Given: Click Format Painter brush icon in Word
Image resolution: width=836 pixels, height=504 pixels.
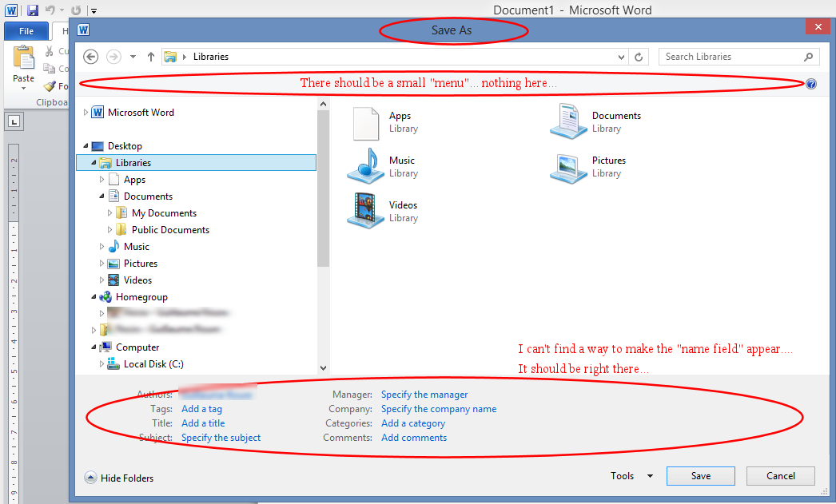Looking at the screenshot, I should 50,86.
